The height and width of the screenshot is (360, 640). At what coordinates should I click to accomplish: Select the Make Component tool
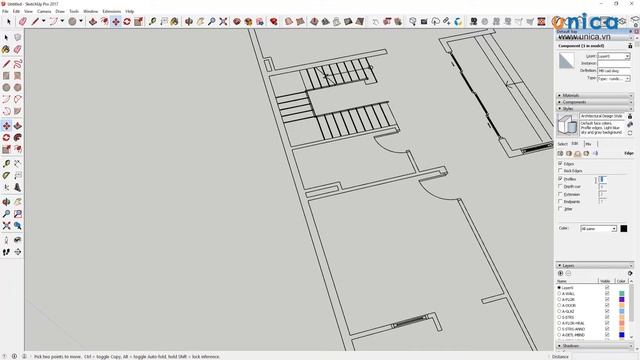[18, 37]
